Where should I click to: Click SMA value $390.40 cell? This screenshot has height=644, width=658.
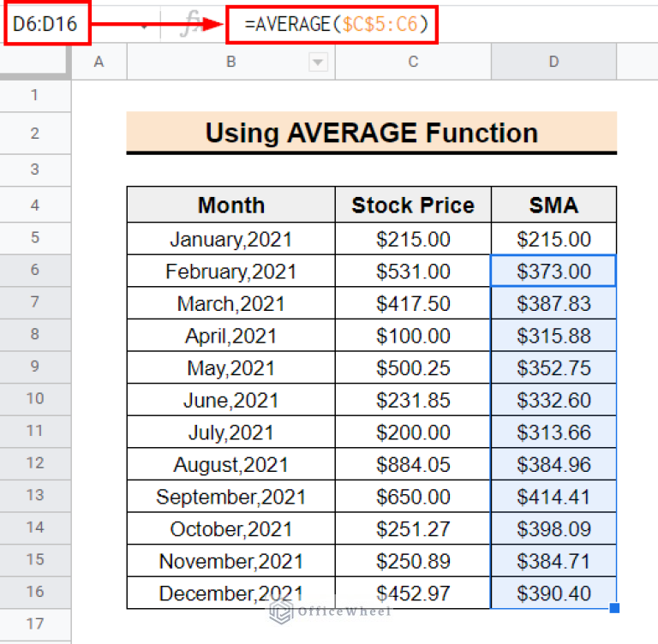(553, 593)
